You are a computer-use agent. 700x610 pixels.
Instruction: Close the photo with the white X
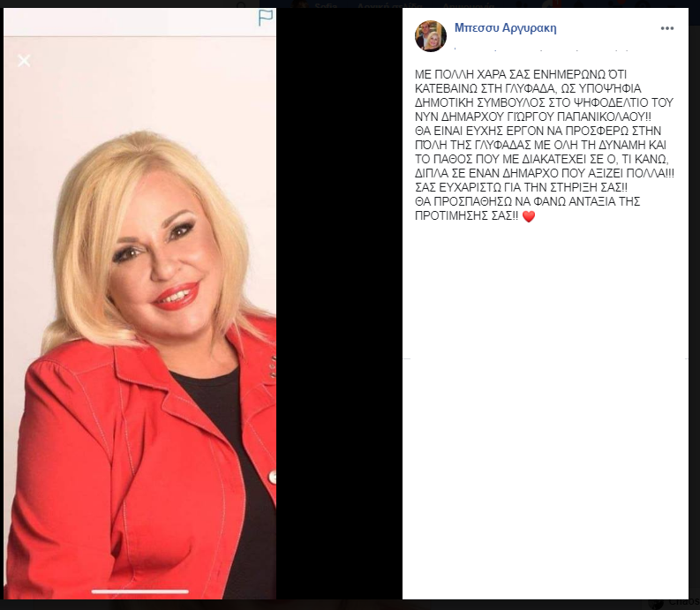(24, 60)
